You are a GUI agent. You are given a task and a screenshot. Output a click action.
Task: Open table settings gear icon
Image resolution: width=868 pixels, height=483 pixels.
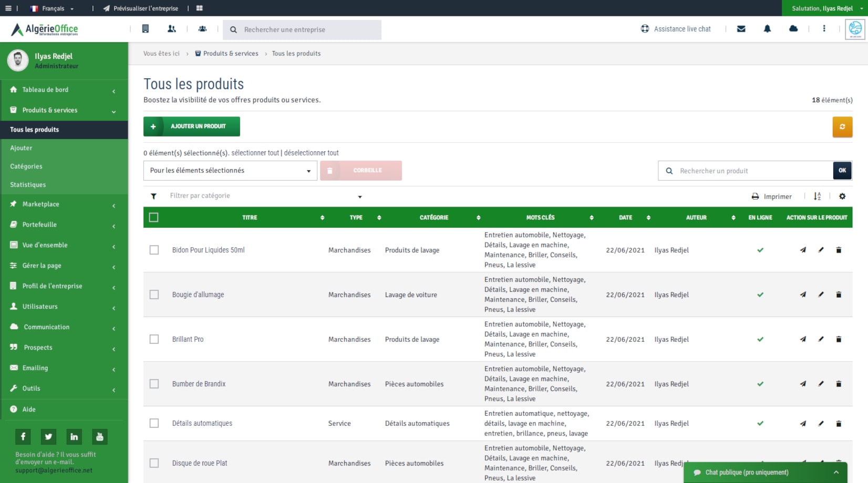(x=842, y=196)
